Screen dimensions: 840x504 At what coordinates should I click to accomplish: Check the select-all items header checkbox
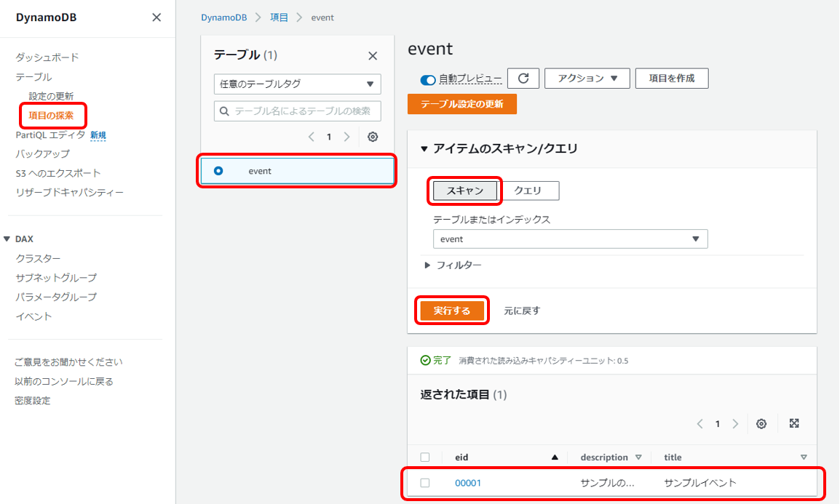425,457
